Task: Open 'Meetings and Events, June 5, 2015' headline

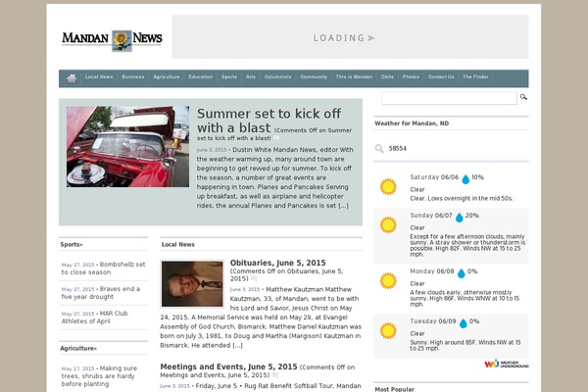Action: 228,367
